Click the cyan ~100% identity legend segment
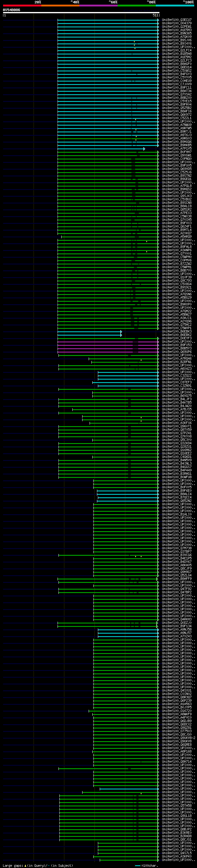 coord(175,6)
